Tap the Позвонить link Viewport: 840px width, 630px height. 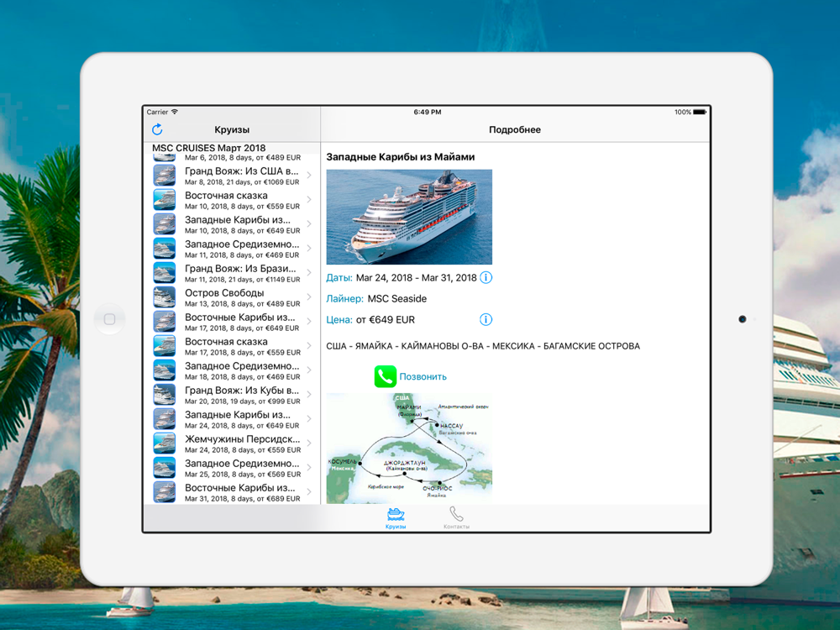[423, 376]
